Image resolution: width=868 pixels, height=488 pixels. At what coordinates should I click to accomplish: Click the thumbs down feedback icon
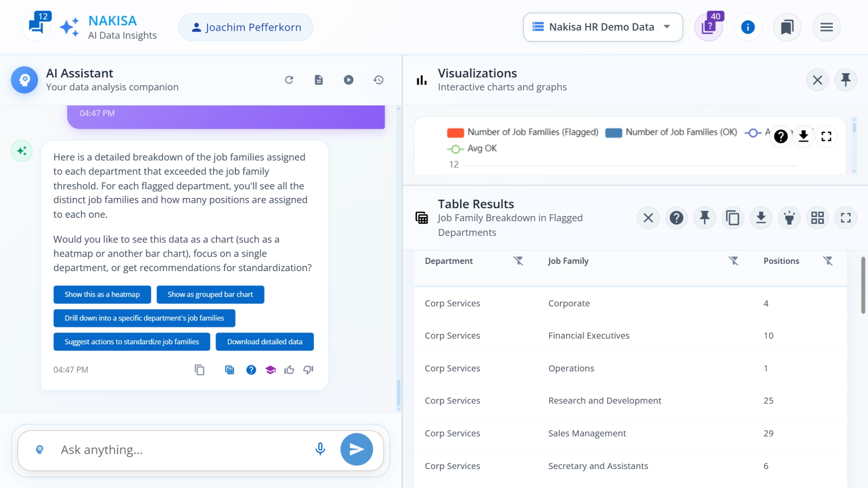[308, 370]
